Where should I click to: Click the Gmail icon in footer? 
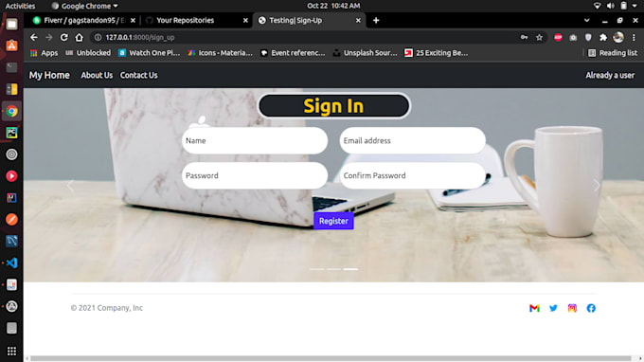click(x=534, y=308)
